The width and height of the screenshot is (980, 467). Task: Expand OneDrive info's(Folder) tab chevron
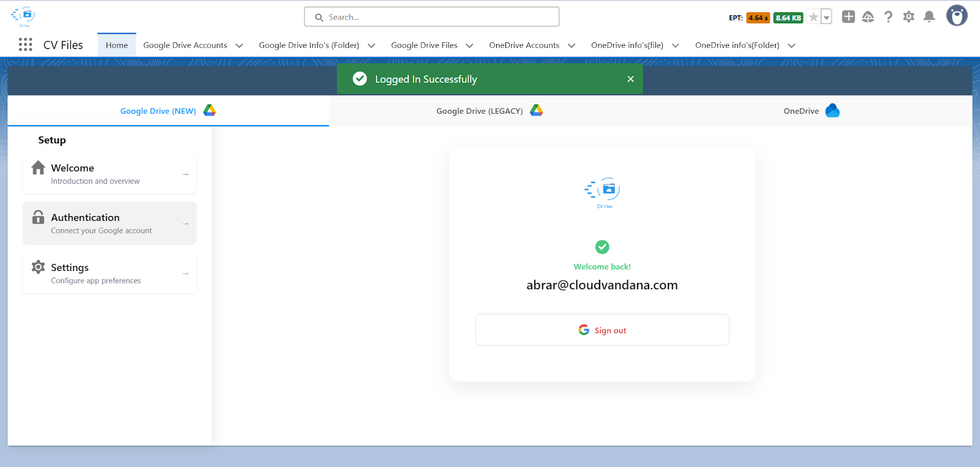point(791,45)
